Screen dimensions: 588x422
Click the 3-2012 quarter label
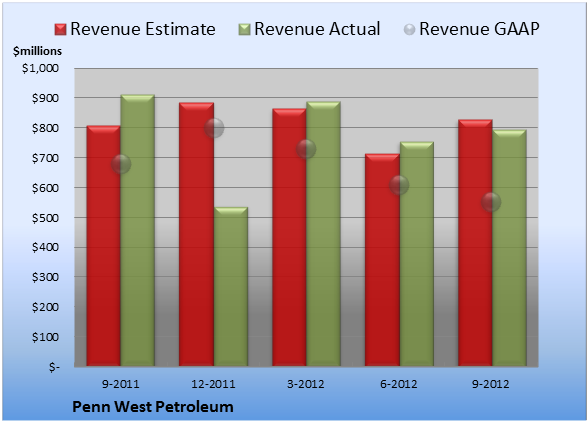(306, 384)
